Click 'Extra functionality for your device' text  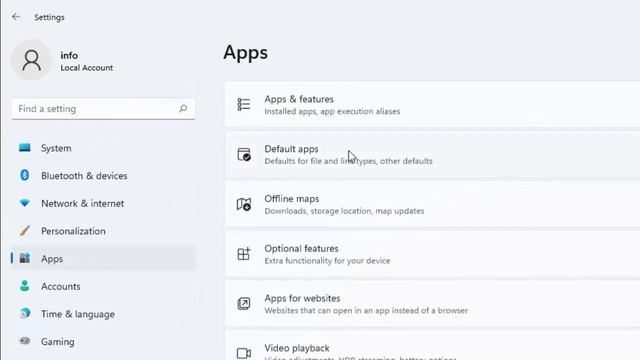(327, 261)
